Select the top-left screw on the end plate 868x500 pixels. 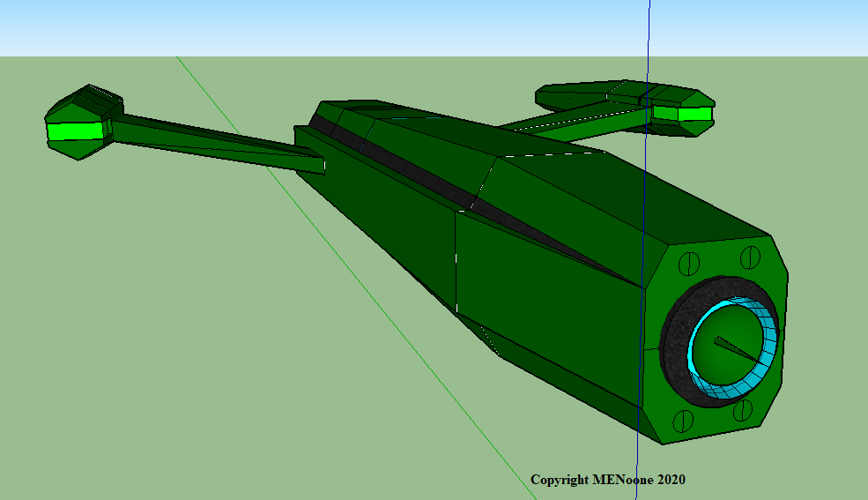click(688, 264)
